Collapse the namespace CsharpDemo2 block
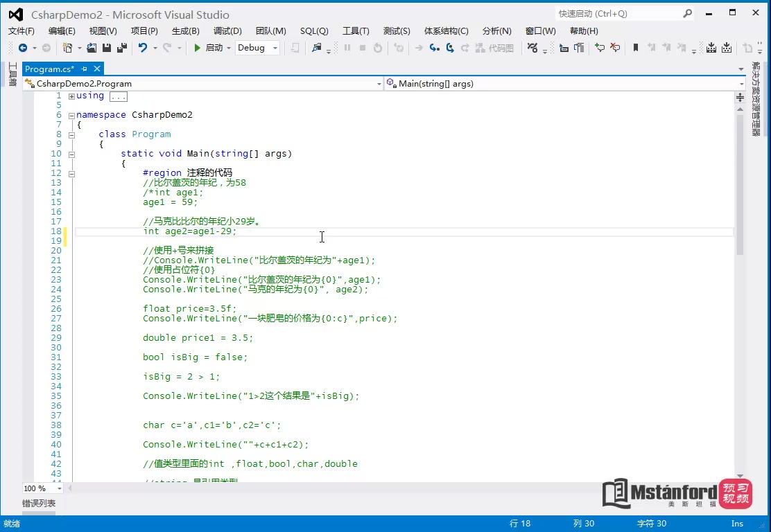The height and width of the screenshot is (532, 771). click(x=72, y=116)
